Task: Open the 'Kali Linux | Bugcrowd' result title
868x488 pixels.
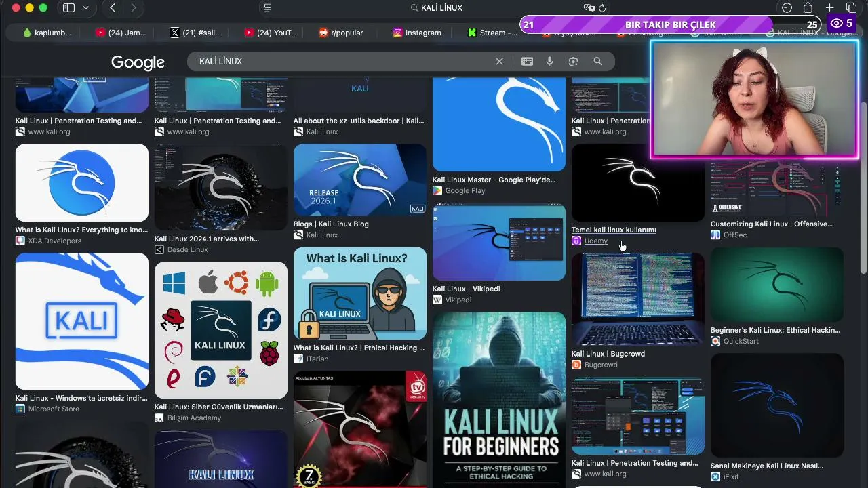Action: [x=608, y=354]
